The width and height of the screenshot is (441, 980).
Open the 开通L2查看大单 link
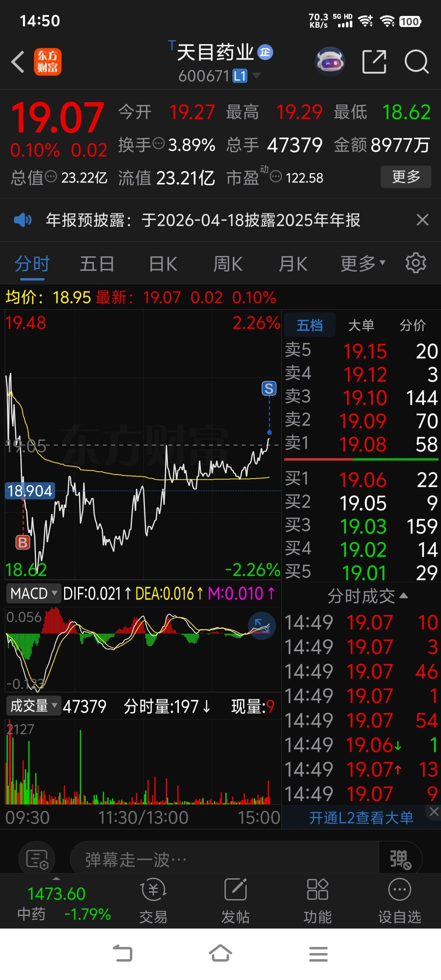coord(361,817)
